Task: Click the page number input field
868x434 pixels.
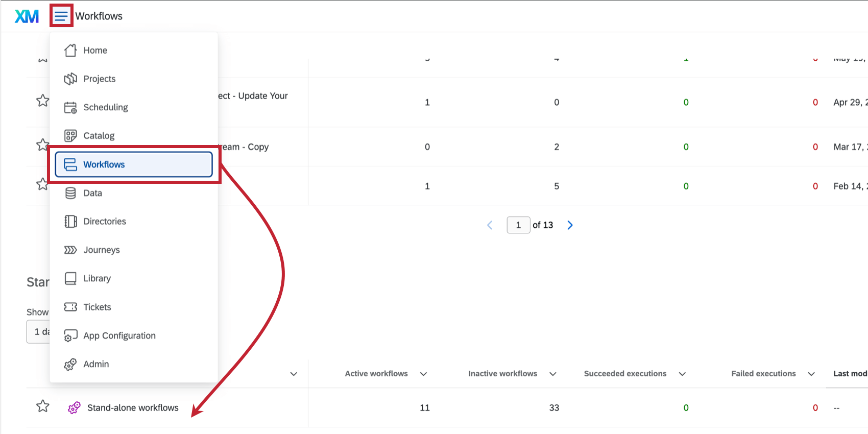Action: 518,225
